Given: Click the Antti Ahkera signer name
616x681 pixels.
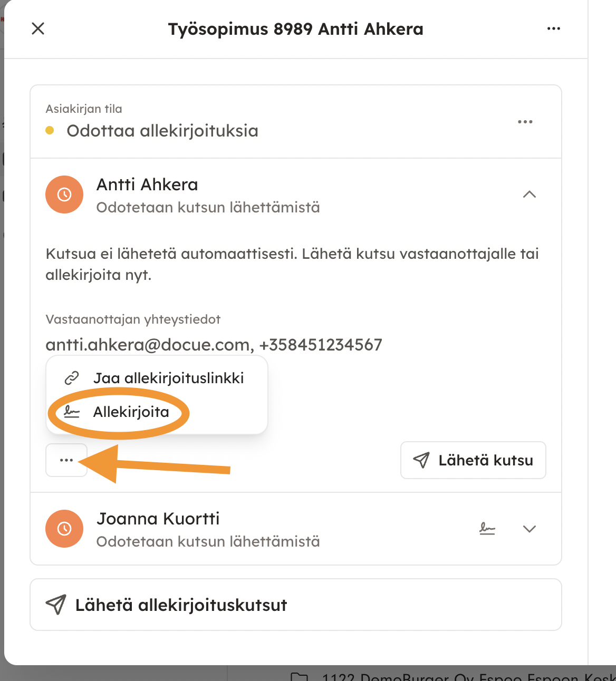Looking at the screenshot, I should coord(147,184).
